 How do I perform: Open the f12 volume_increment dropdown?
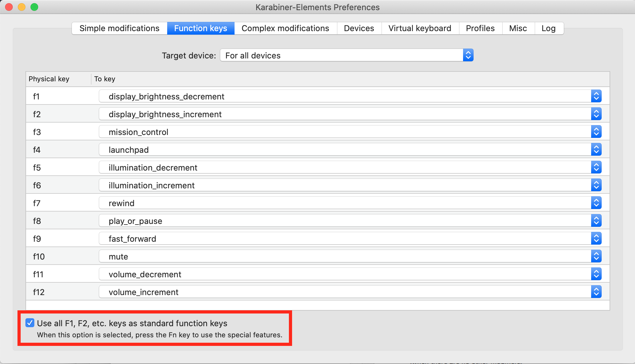350,292
